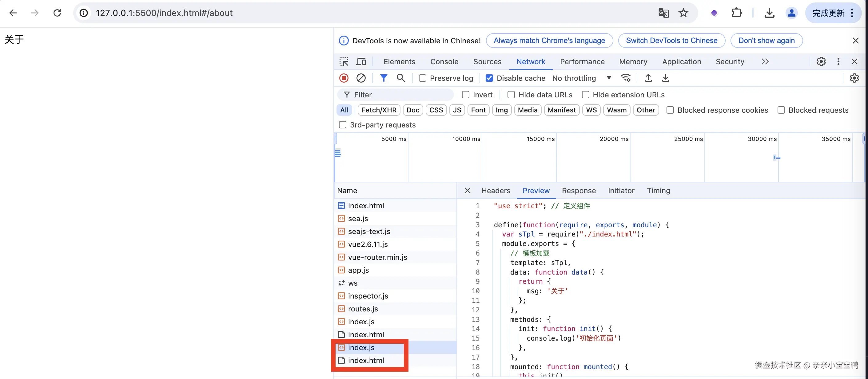The height and width of the screenshot is (379, 868).
Task: Expand more DevTools tabs chevron
Action: click(x=765, y=62)
